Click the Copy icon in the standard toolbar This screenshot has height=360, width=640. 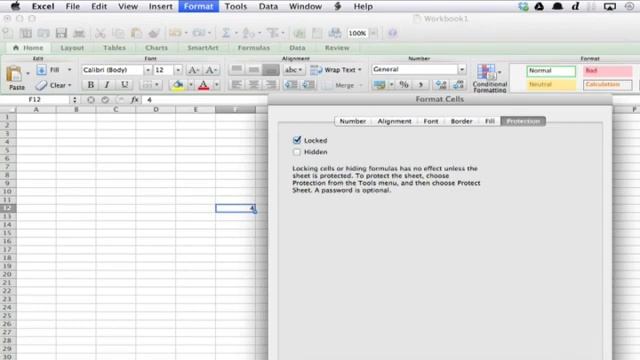118,33
